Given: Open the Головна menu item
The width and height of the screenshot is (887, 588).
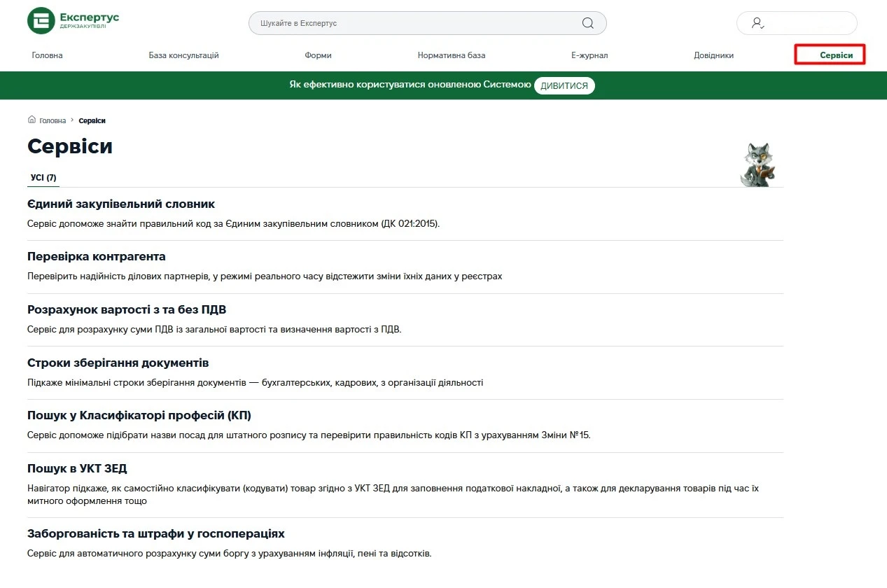Looking at the screenshot, I should [47, 55].
